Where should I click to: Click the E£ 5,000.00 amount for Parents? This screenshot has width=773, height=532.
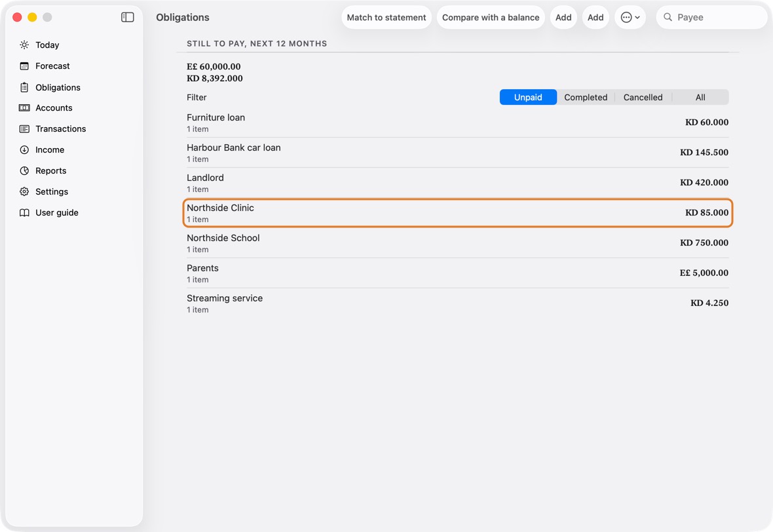click(704, 273)
